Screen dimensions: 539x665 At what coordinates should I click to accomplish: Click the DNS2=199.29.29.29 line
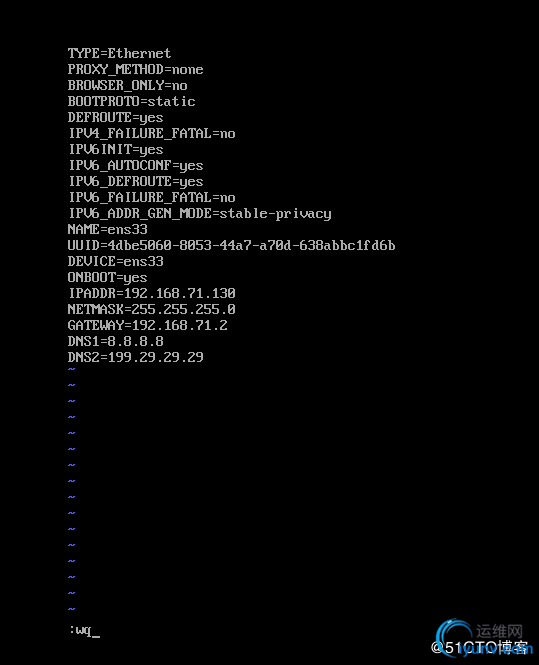tap(135, 357)
